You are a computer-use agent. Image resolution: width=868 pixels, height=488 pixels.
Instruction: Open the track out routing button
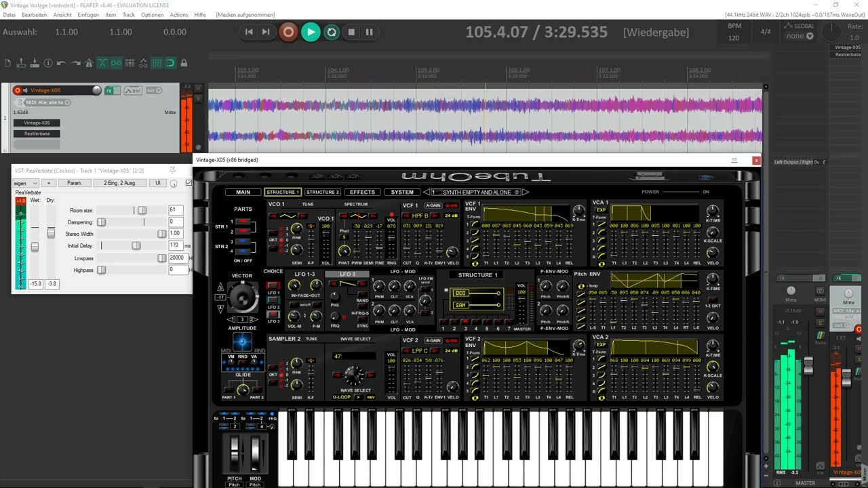pyautogui.click(x=155, y=91)
